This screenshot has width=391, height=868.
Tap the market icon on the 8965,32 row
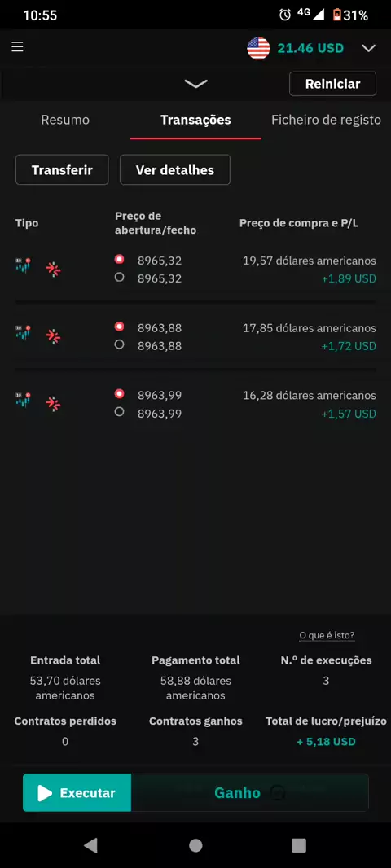coord(23,266)
